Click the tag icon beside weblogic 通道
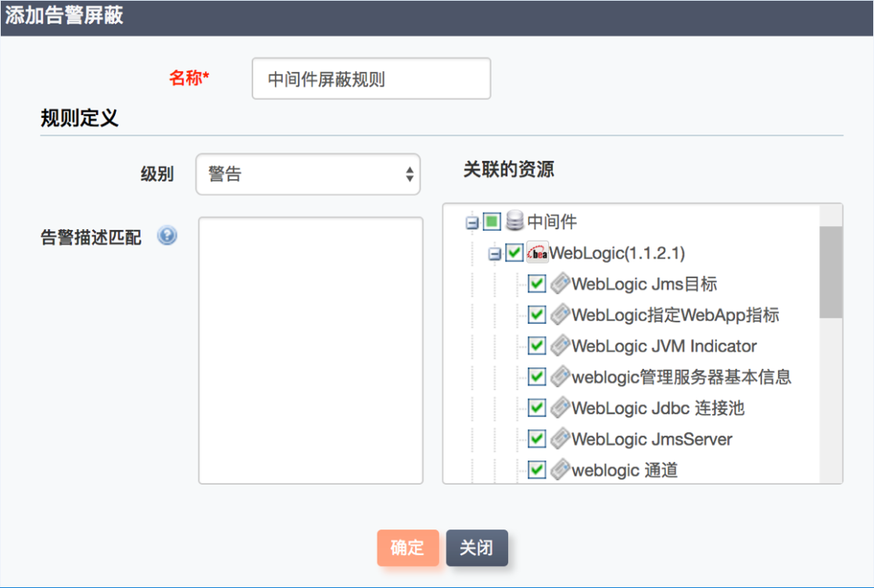Viewport: 874px width, 588px height. coord(559,470)
